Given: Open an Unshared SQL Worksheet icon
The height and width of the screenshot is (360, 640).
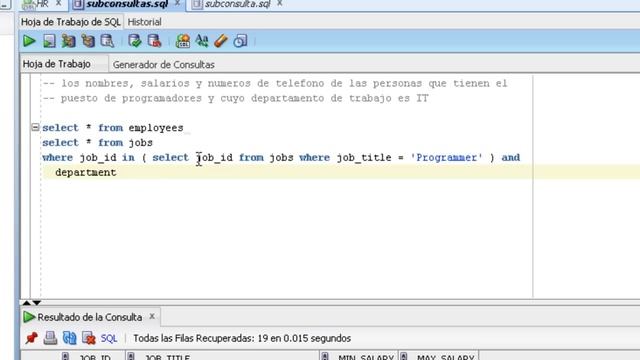Looking at the screenshot, I should [x=182, y=41].
